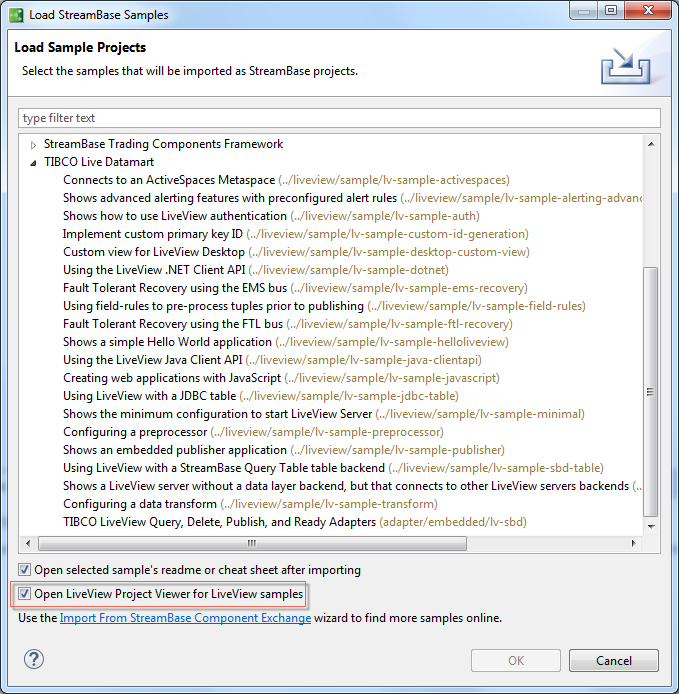The width and height of the screenshot is (679, 694).
Task: Click the StreamBase app icon in title bar
Action: coord(16,15)
